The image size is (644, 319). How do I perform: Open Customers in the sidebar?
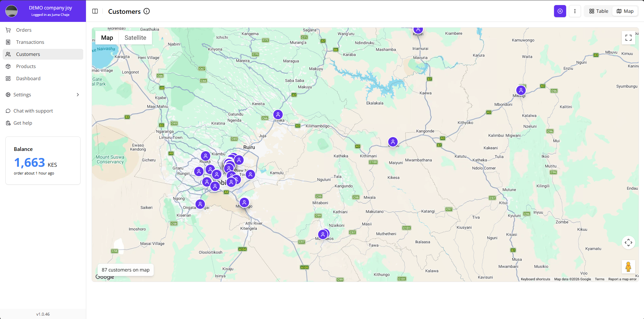[x=43, y=54]
